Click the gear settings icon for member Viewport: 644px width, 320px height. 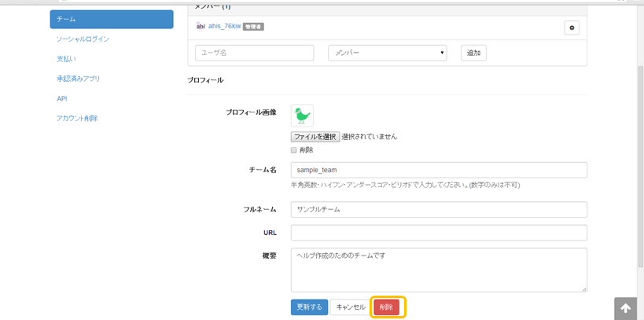pos(572,28)
